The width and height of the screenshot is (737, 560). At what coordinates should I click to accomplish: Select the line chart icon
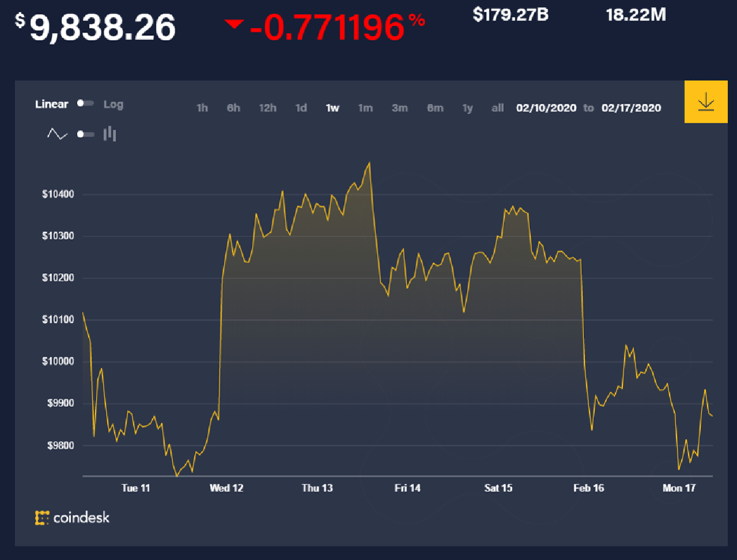click(57, 135)
